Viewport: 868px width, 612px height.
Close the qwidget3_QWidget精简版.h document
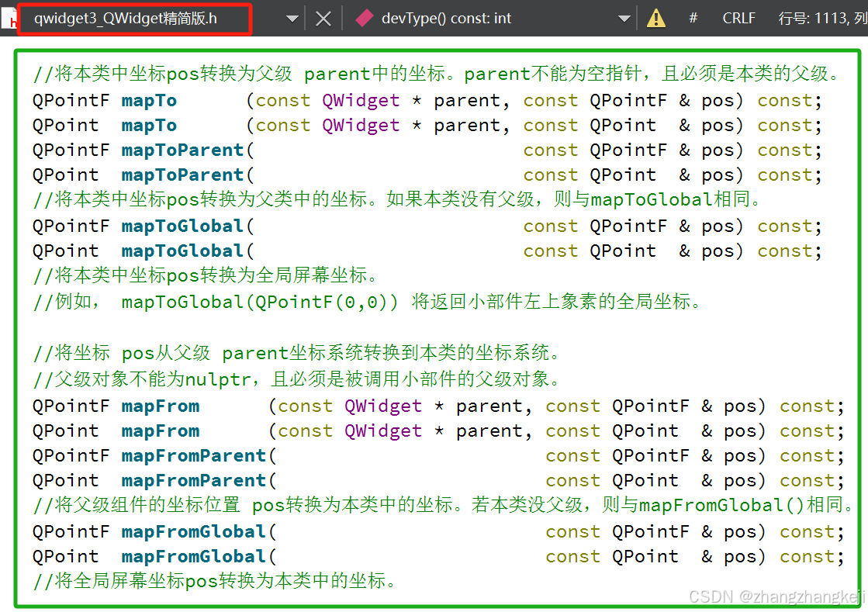click(323, 19)
